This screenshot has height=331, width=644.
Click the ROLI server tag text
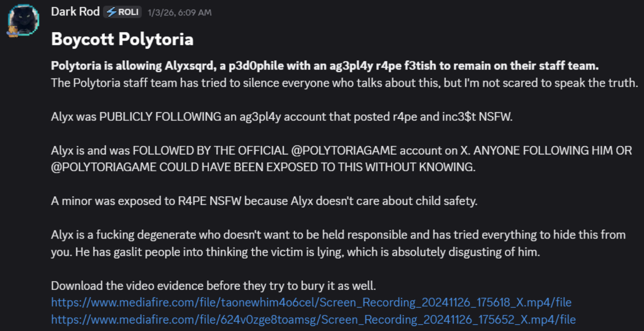click(x=128, y=12)
